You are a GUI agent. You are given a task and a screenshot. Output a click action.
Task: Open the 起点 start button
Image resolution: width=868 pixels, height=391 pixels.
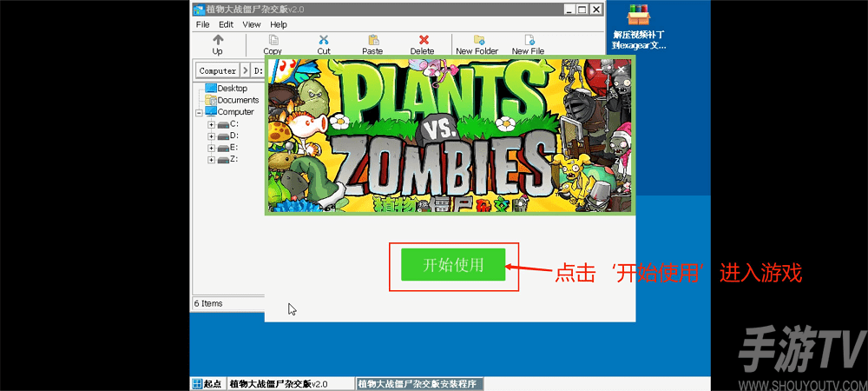tap(208, 384)
